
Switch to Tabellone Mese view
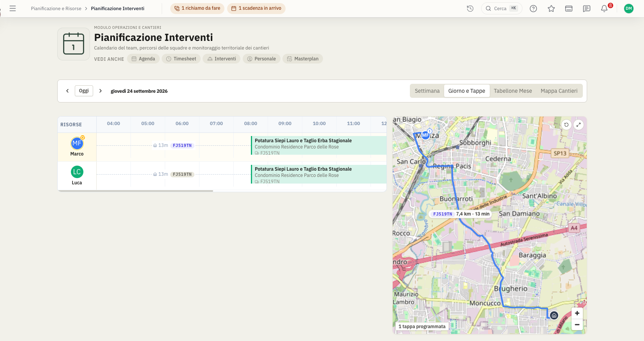click(x=513, y=91)
